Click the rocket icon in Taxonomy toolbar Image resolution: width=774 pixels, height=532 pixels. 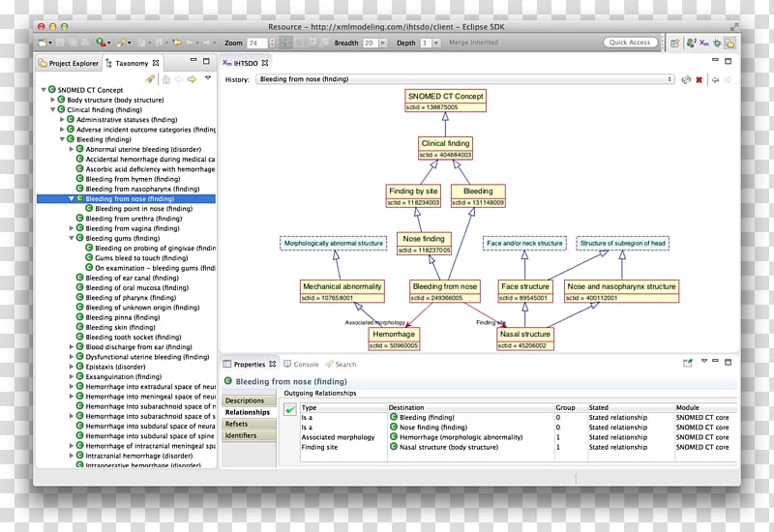click(150, 79)
